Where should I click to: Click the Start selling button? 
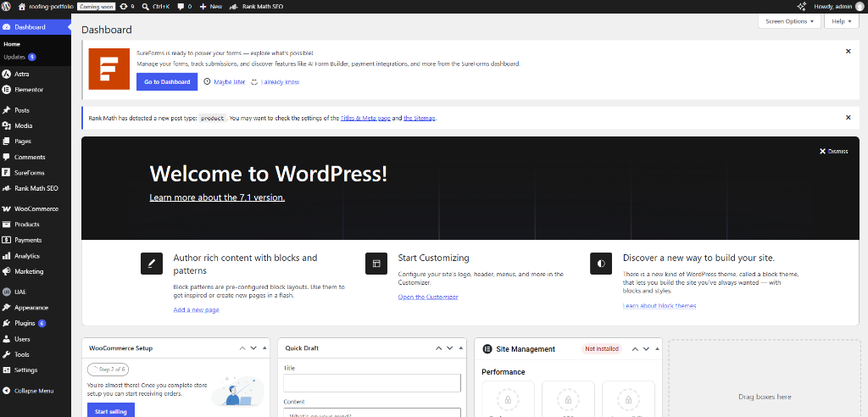[111, 410]
